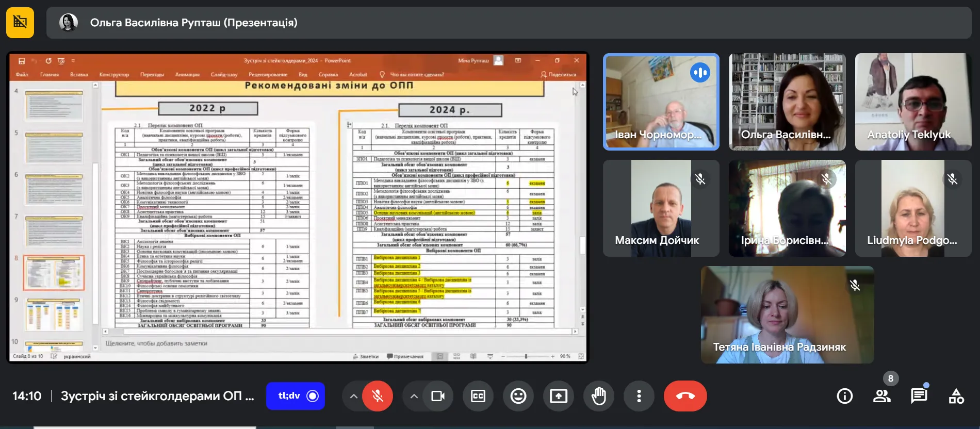Toggle closed captions (CC) button
Viewport: 980px width, 429px height.
(478, 396)
